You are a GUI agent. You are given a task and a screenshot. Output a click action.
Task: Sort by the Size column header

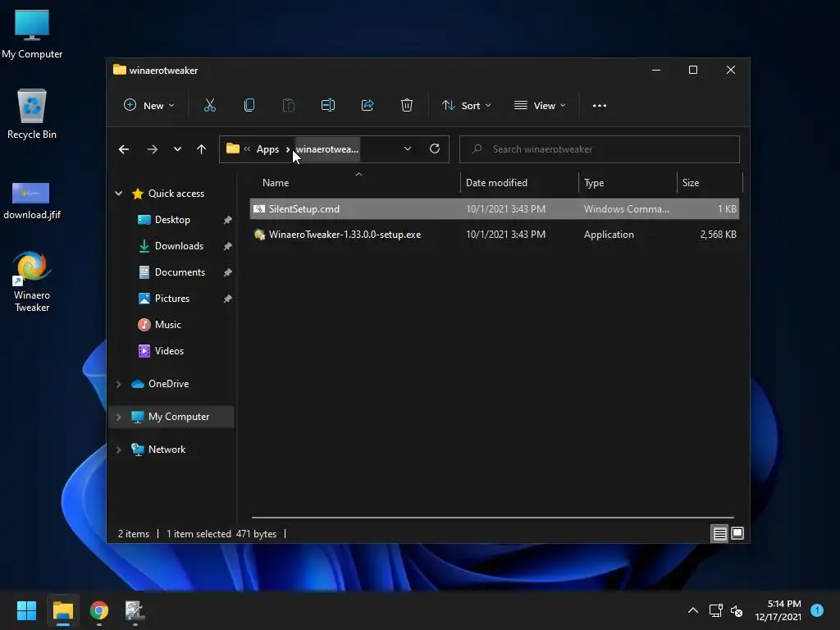coord(710,183)
